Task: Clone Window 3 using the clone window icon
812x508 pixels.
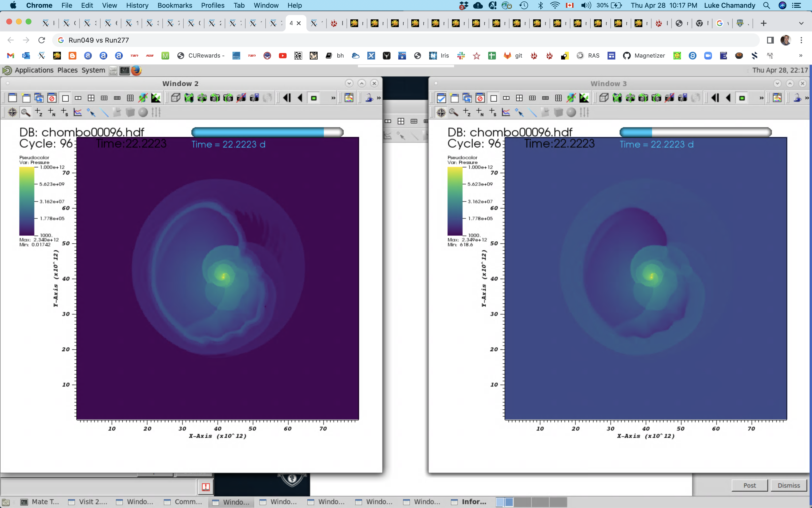Action: [467, 98]
